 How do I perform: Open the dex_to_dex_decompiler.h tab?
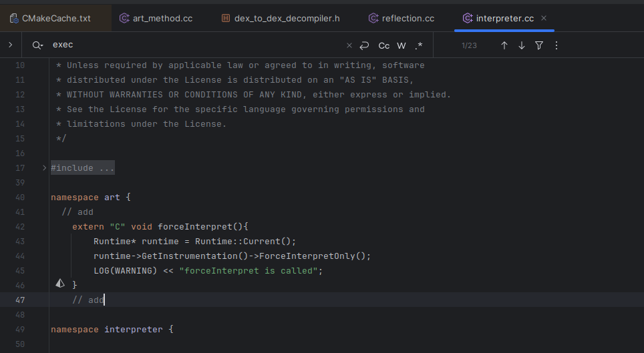click(280, 18)
